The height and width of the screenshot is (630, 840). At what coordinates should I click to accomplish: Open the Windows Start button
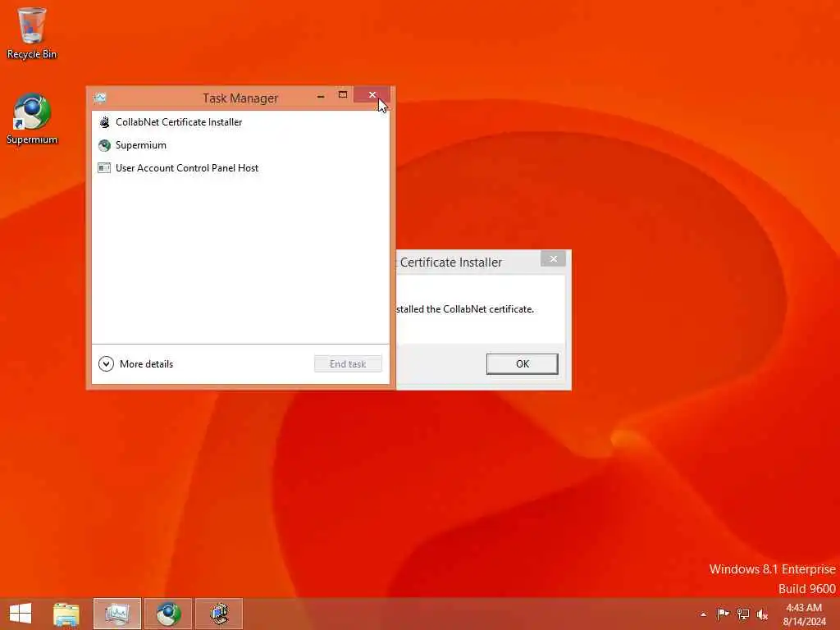pos(21,614)
